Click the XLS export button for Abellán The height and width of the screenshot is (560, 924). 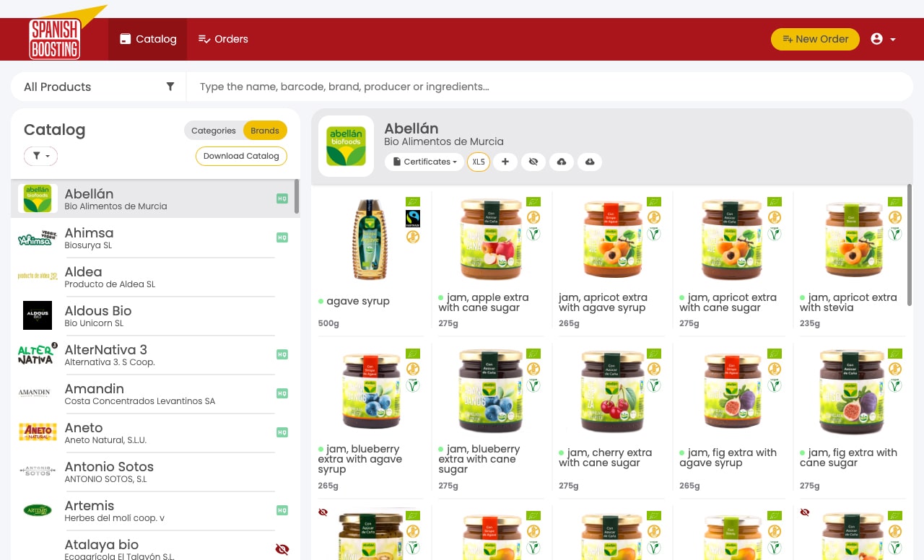[x=479, y=162]
